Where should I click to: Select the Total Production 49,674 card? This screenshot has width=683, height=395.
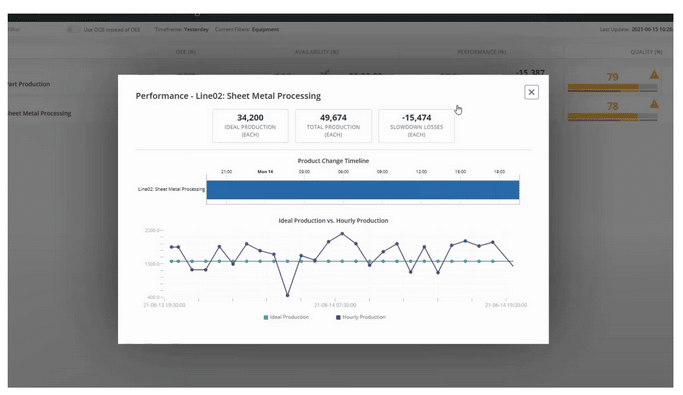click(333, 126)
